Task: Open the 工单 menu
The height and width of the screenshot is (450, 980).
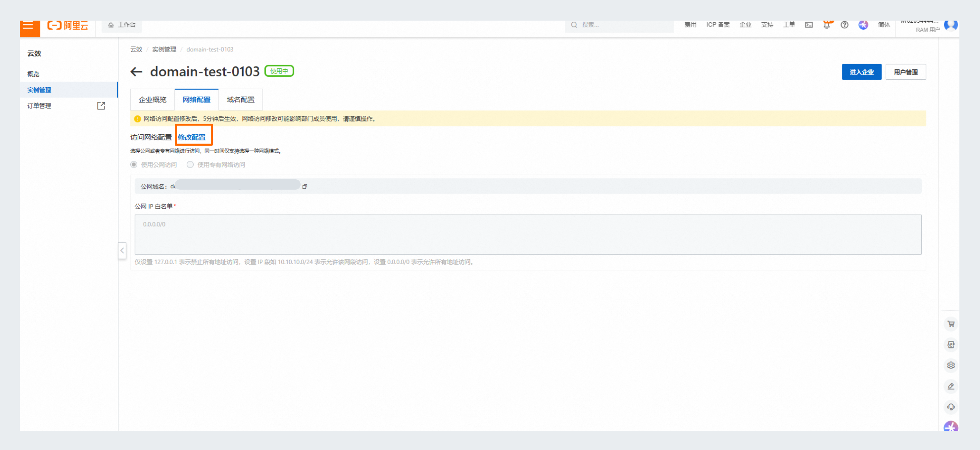Action: [789, 25]
